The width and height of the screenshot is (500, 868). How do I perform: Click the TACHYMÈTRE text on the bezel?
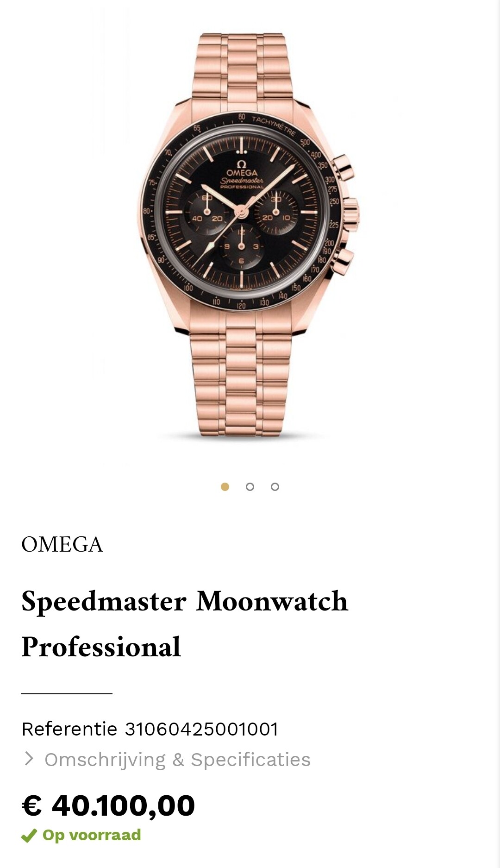coord(274,125)
